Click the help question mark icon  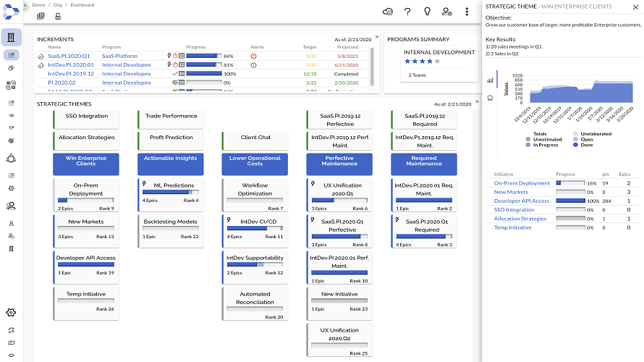click(x=407, y=12)
